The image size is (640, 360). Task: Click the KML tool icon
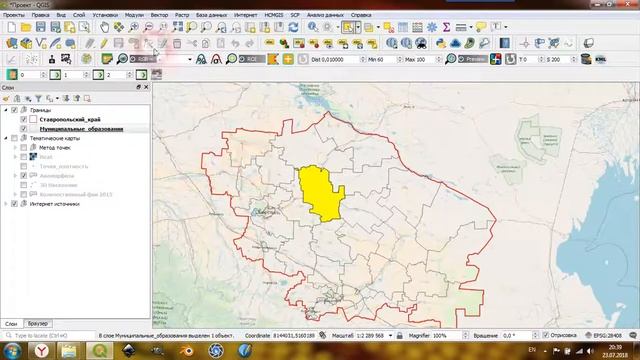(x=600, y=59)
